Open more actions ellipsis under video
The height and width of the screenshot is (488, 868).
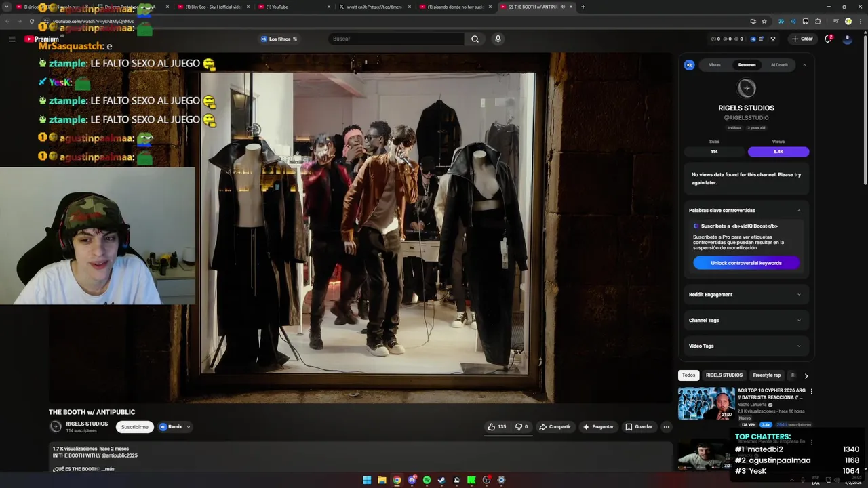pyautogui.click(x=667, y=427)
